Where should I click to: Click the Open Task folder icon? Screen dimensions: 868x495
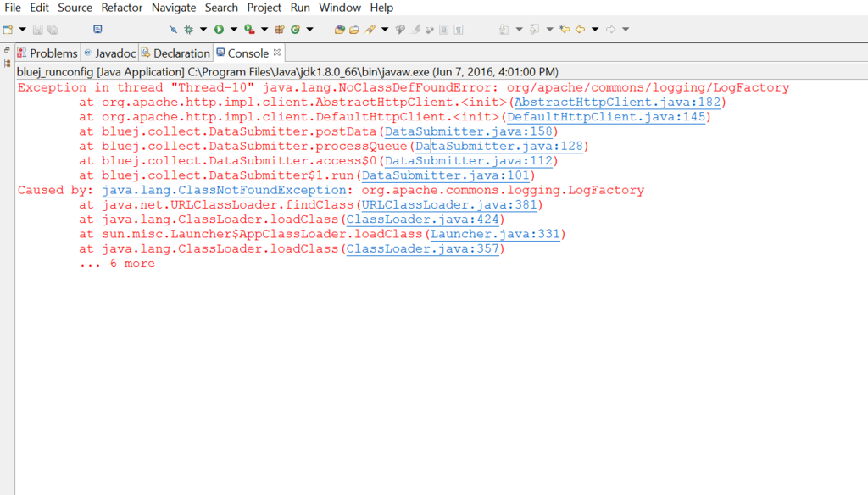click(354, 30)
